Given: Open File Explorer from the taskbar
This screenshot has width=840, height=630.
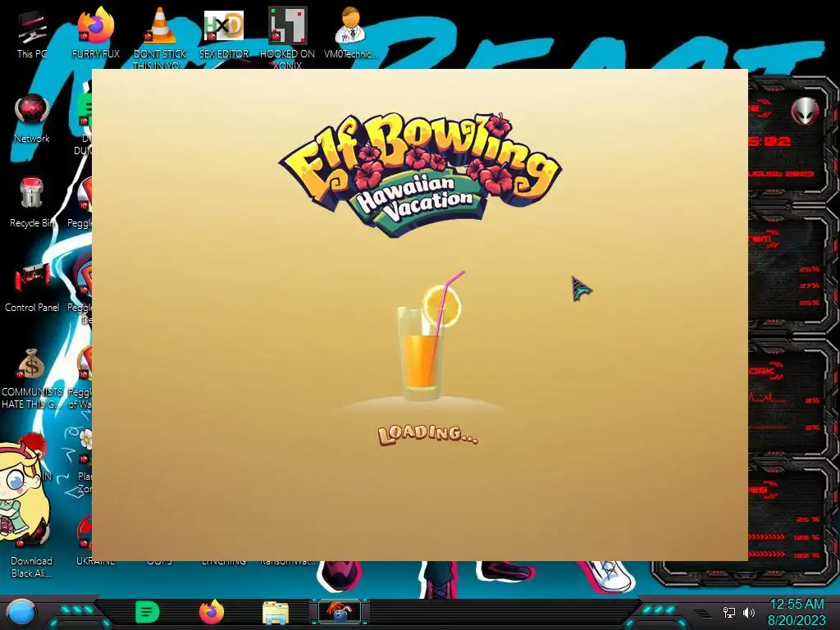Looking at the screenshot, I should coord(276,613).
